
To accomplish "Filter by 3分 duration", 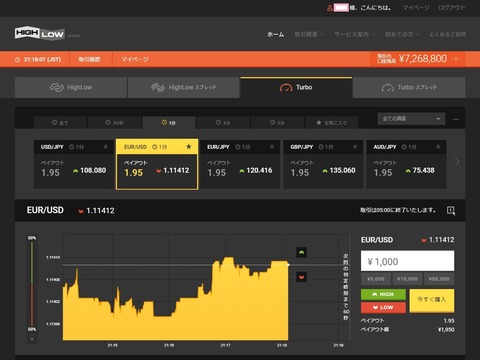I will tap(223, 123).
